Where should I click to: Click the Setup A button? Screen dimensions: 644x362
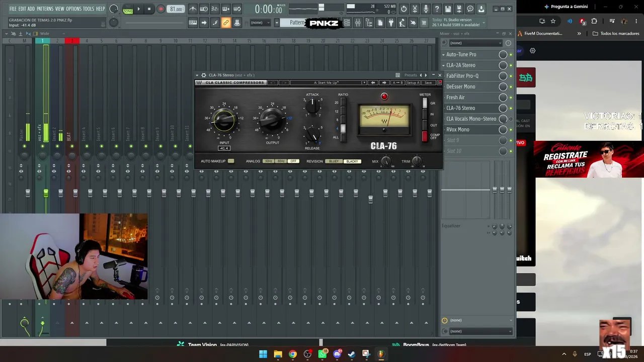click(413, 82)
